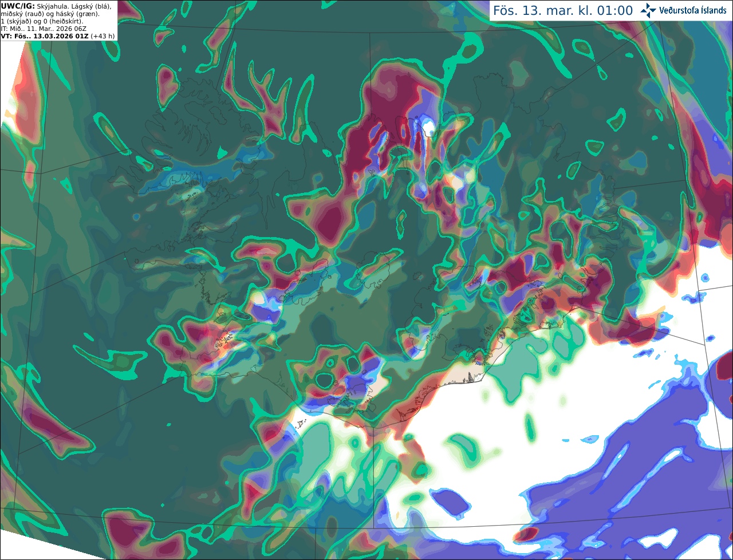This screenshot has width=733, height=560.
Task: Click the Veðurstofa Íslands logo icon
Action: [x=648, y=10]
